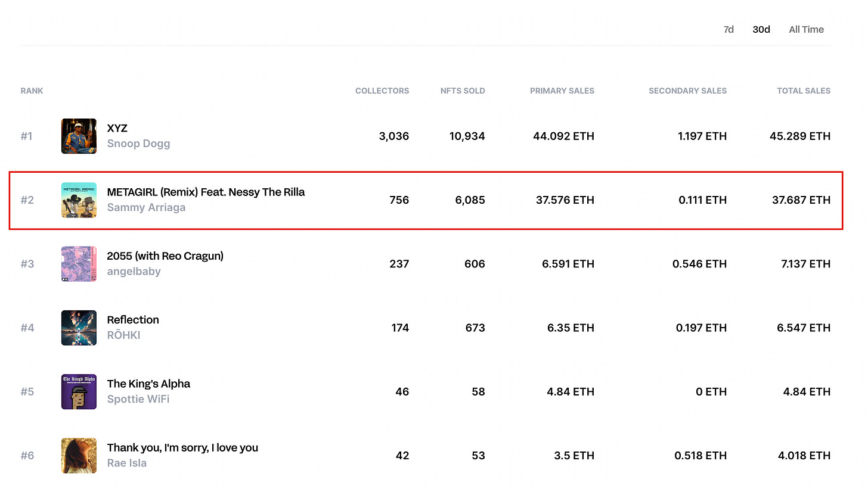868x492 pixels.
Task: Select rank #3 label
Action: (x=27, y=264)
